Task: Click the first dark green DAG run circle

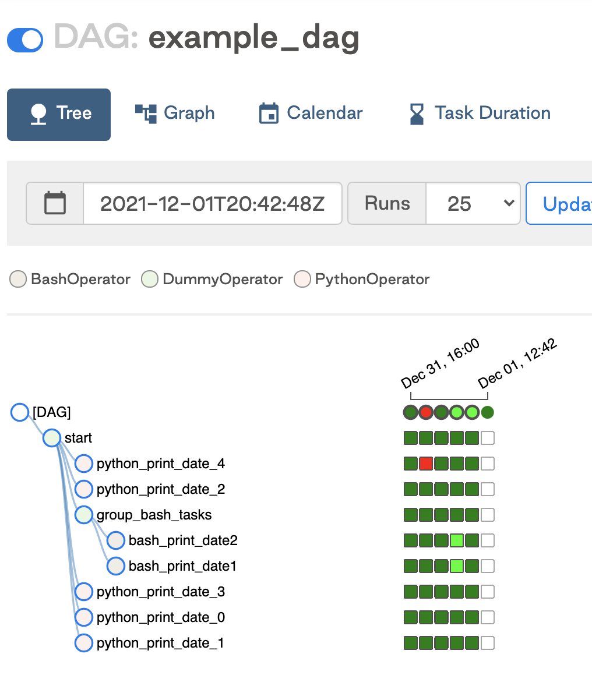Action: tap(411, 412)
